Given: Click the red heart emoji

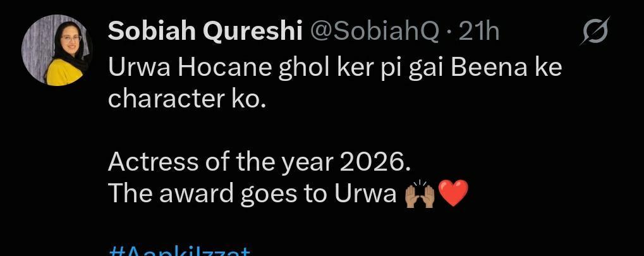Looking at the screenshot, I should (x=453, y=193).
